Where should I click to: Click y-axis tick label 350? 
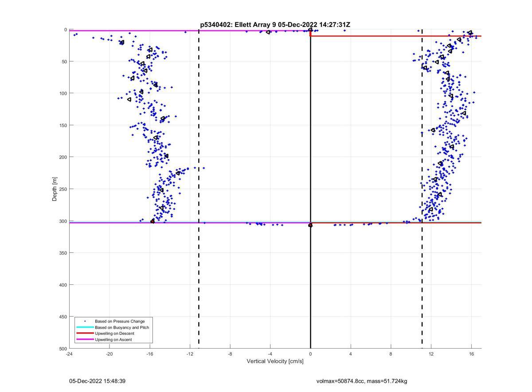coord(63,253)
